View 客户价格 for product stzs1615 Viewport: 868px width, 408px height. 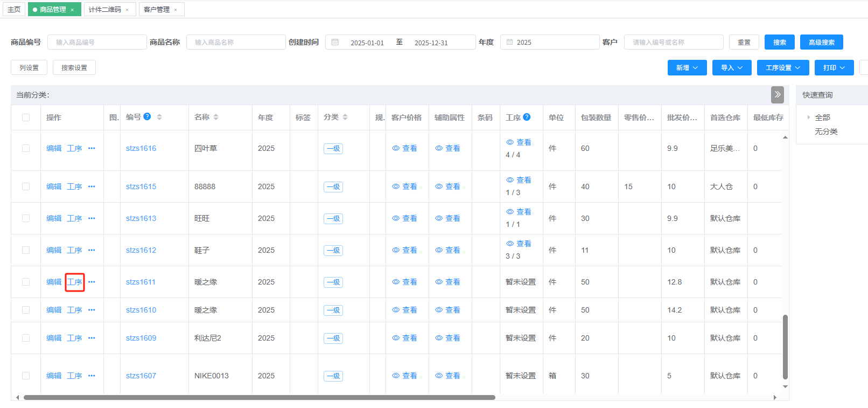click(404, 186)
